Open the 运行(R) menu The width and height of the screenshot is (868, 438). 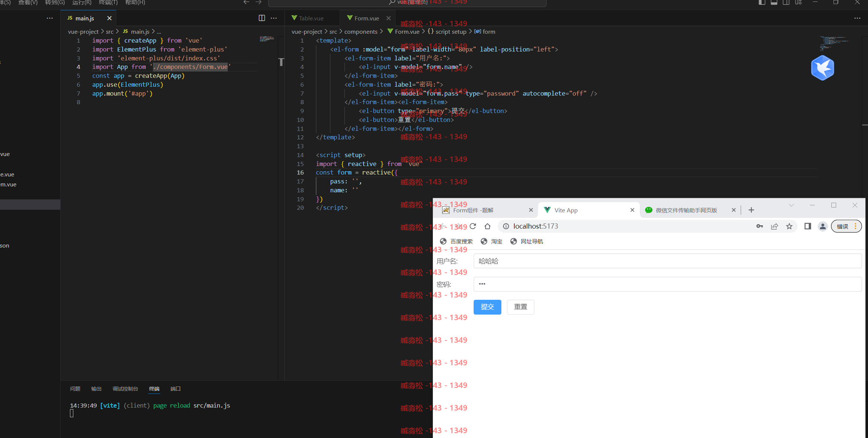[82, 3]
